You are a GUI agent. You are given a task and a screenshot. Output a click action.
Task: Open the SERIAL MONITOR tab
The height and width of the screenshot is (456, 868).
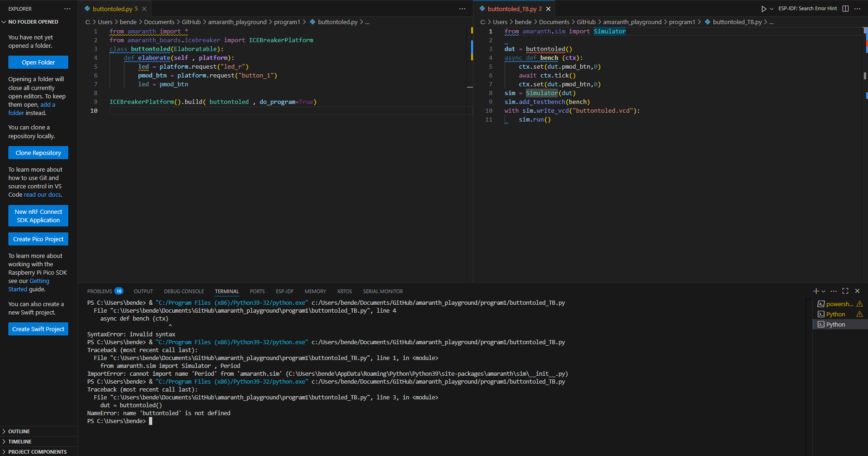(382, 291)
